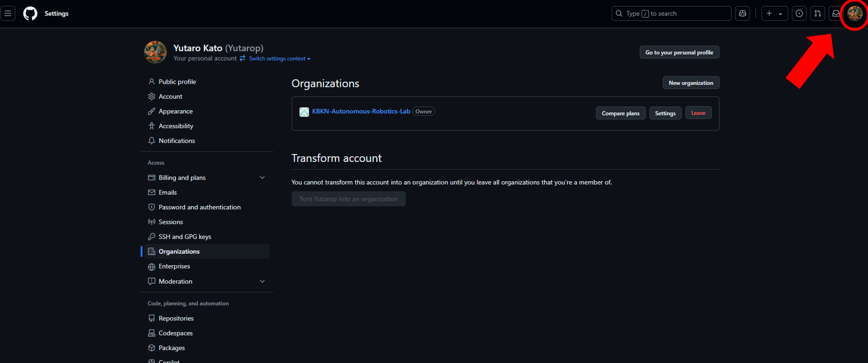The height and width of the screenshot is (363, 868).
Task: Click the Notifications bell icon in sidebar
Action: pyautogui.click(x=152, y=141)
